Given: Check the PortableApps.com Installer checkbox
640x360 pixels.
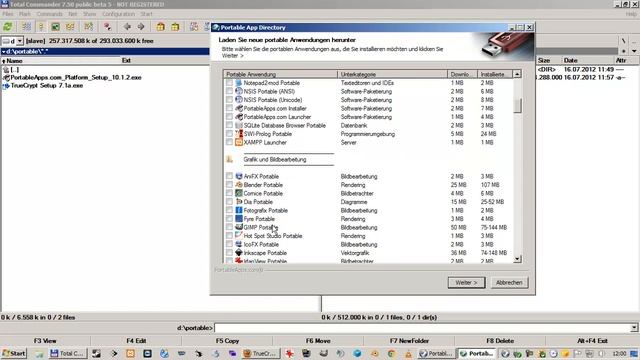Looking at the screenshot, I should (229, 109).
